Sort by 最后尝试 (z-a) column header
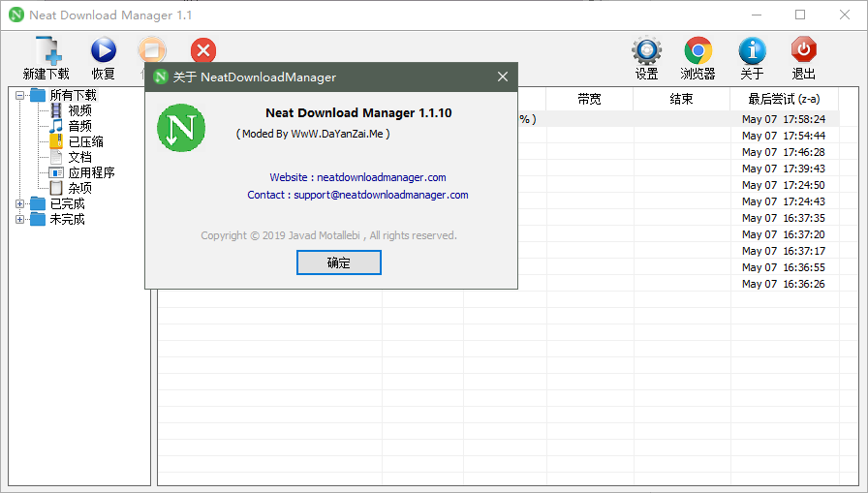 pos(784,99)
